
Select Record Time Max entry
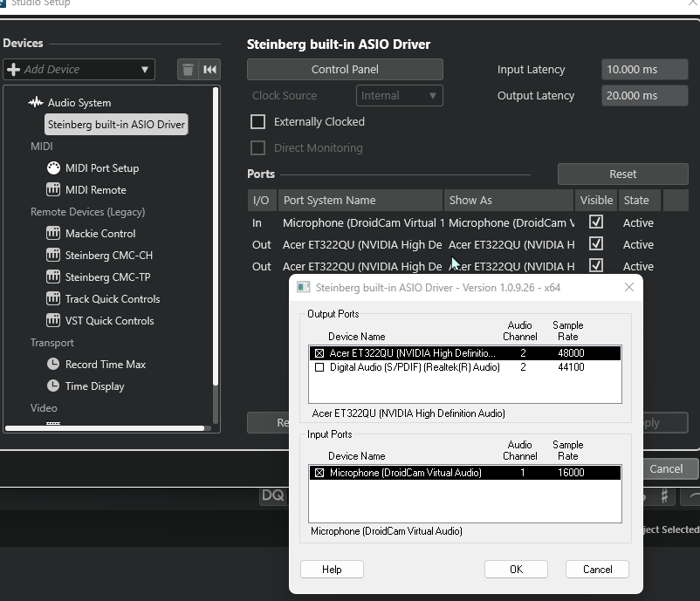[x=106, y=365]
